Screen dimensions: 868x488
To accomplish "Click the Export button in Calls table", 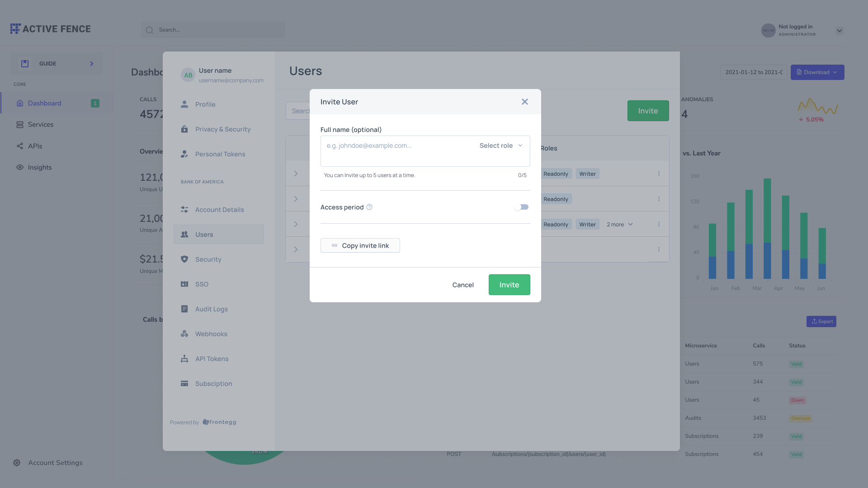I will coord(821,320).
